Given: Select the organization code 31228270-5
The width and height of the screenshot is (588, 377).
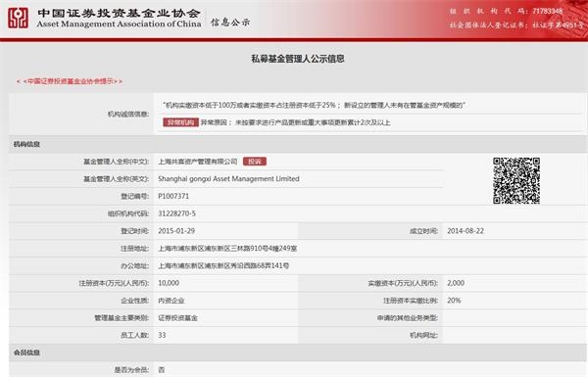Looking at the screenshot, I should (177, 213).
